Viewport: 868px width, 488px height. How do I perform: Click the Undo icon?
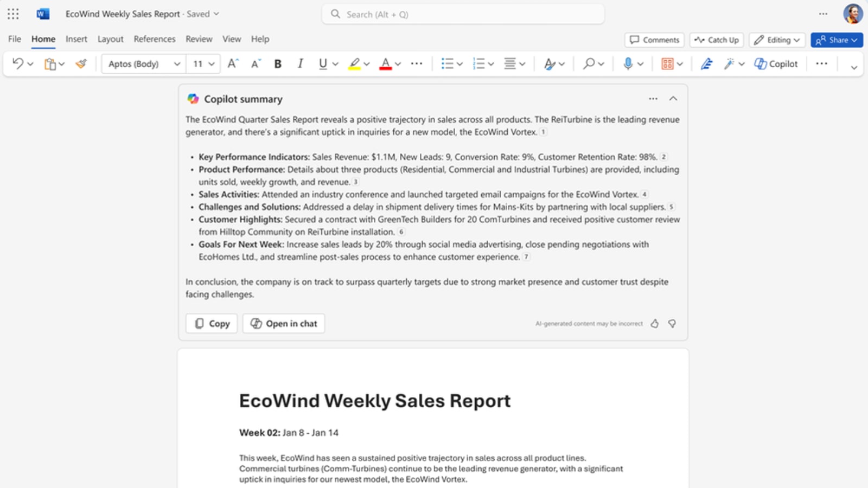pos(16,63)
